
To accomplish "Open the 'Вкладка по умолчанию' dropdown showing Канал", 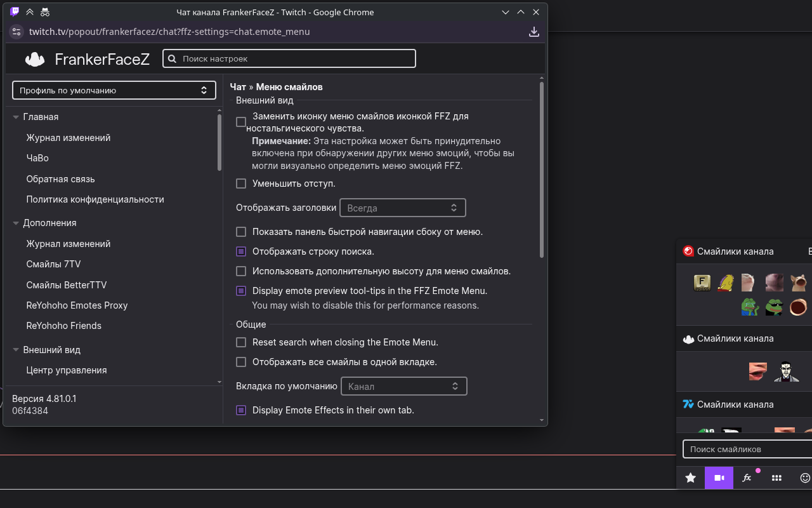I will [404, 386].
